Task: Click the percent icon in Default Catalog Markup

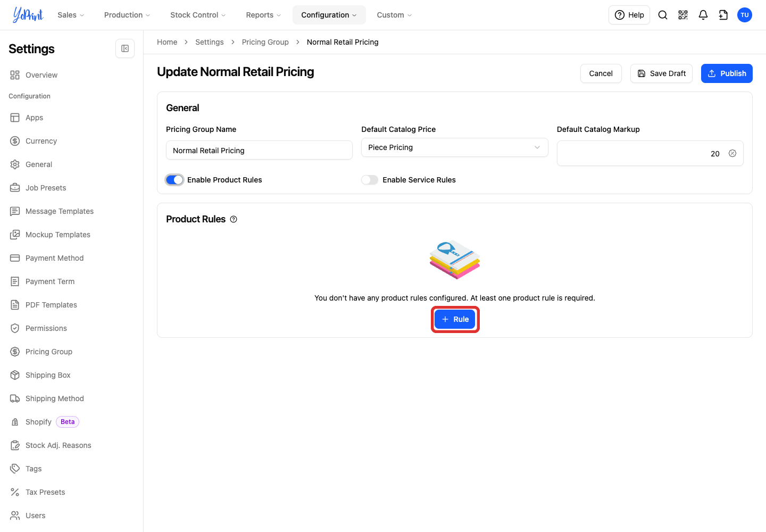Action: (732, 153)
